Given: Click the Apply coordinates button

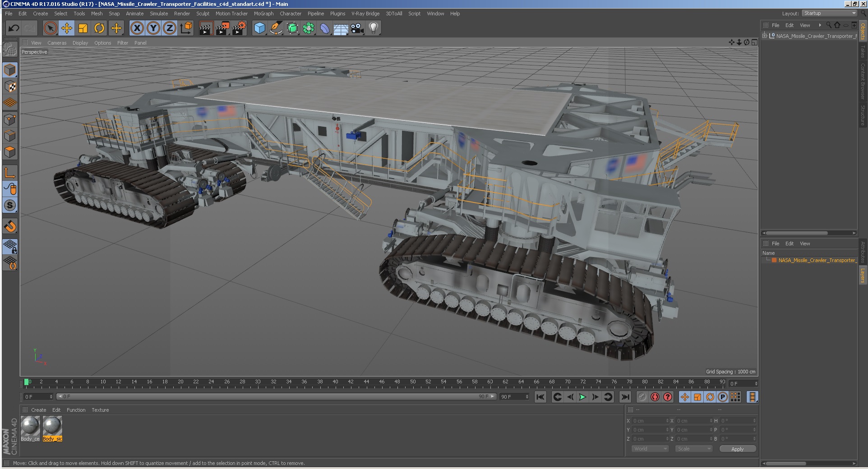Looking at the screenshot, I should pos(737,449).
